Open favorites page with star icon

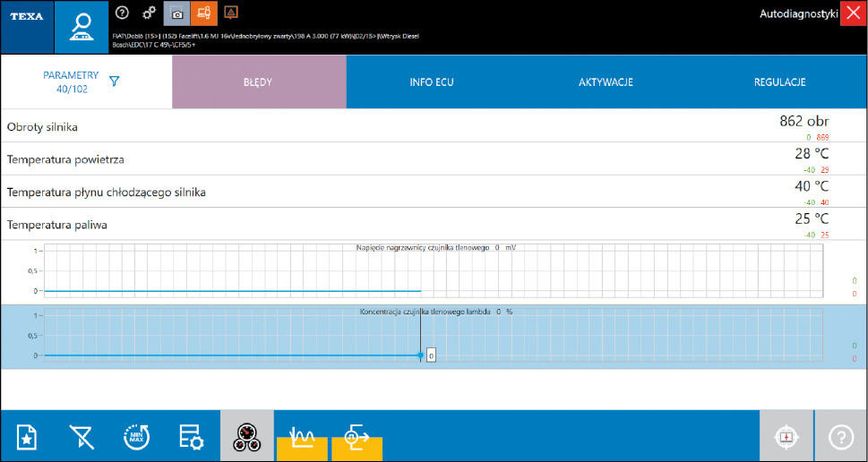click(28, 436)
